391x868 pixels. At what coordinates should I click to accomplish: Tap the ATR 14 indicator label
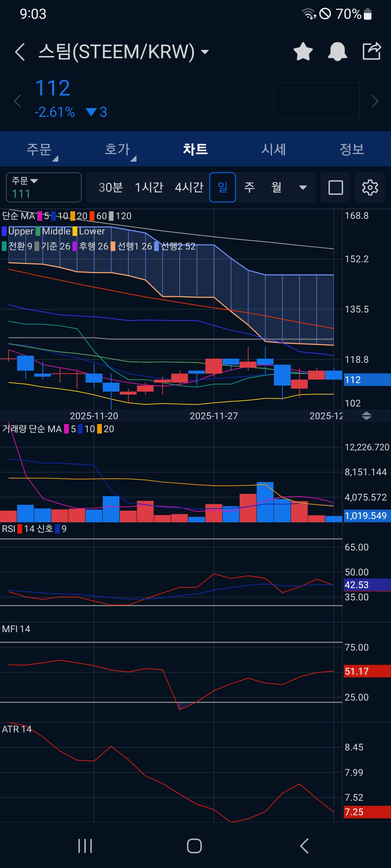pyautogui.click(x=17, y=729)
